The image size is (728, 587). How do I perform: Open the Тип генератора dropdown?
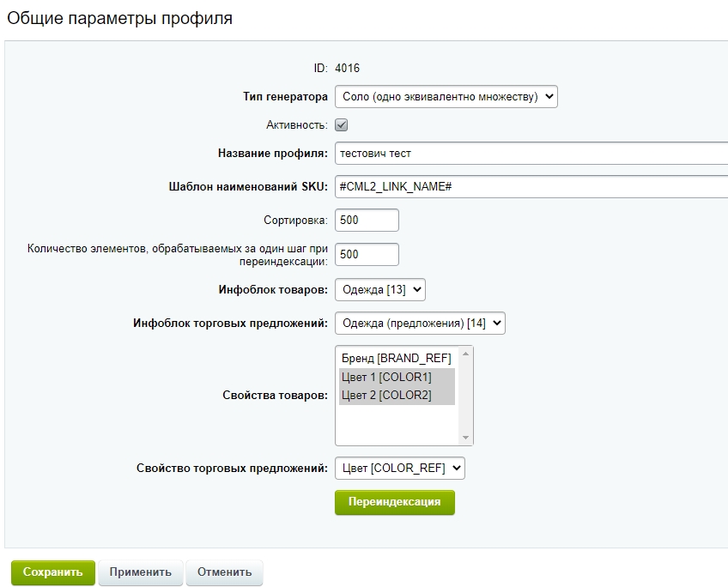[446, 97]
